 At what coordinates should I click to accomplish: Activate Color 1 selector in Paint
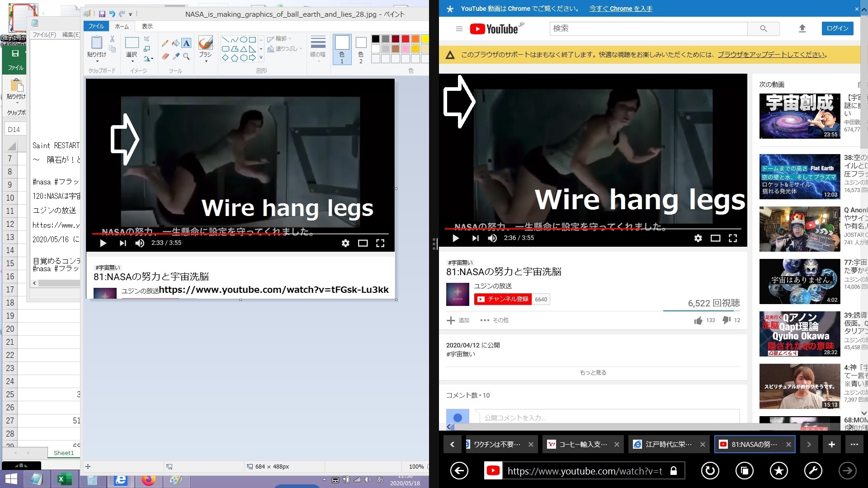[x=342, y=49]
